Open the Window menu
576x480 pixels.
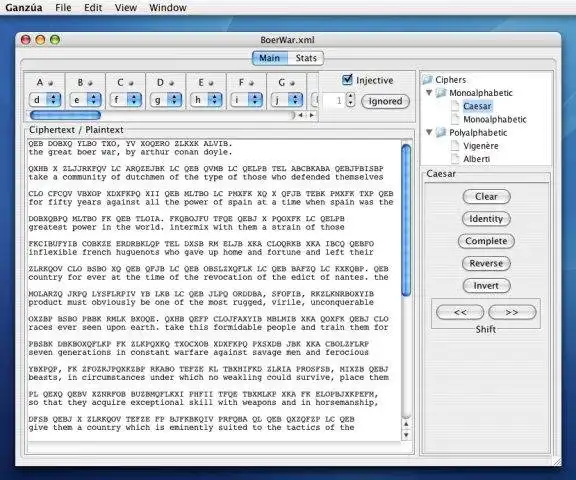(x=168, y=7)
